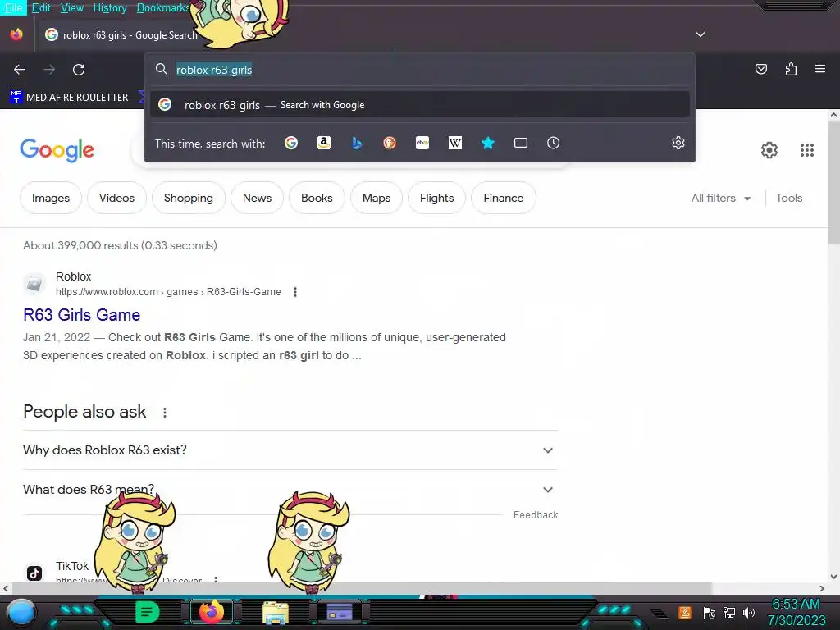Screen dimensions: 840x630
Task: Open the Pocket save icon
Action: (x=761, y=69)
